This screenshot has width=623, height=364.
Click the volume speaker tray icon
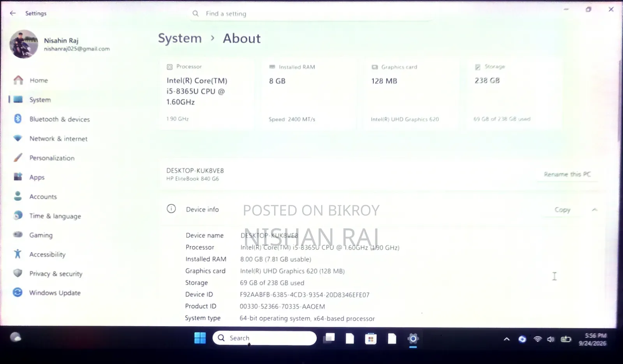pyautogui.click(x=551, y=339)
